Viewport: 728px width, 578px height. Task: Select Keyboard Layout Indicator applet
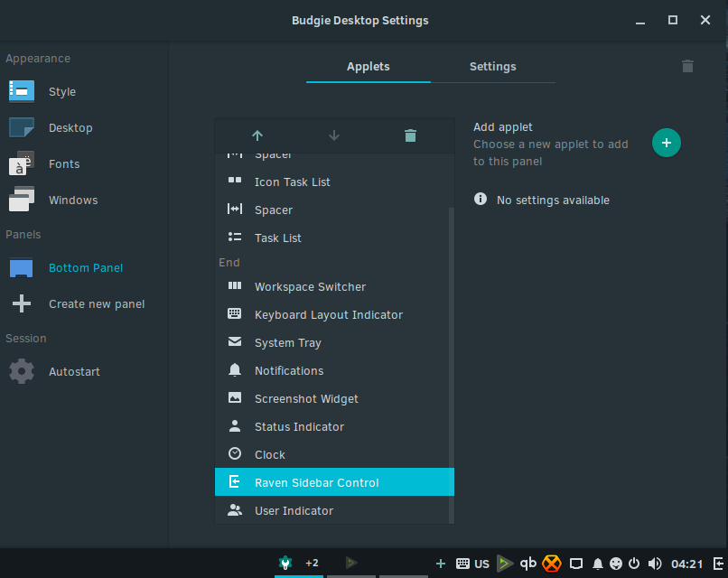332,315
